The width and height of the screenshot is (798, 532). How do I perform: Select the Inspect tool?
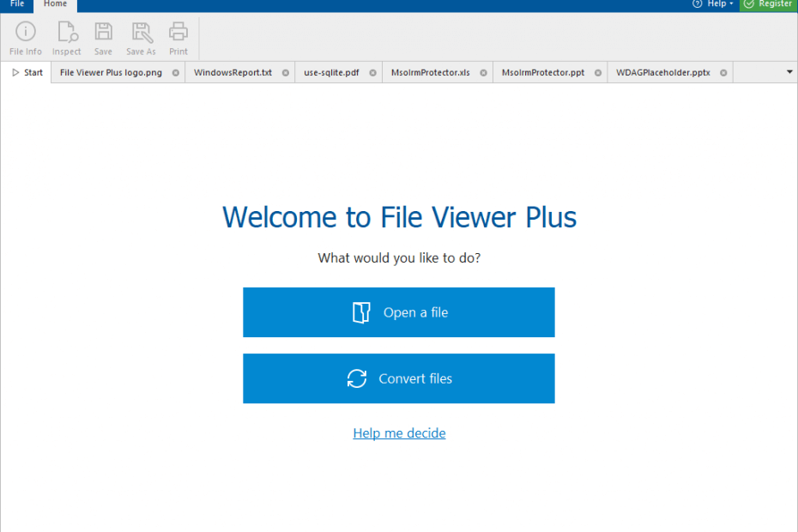[66, 37]
